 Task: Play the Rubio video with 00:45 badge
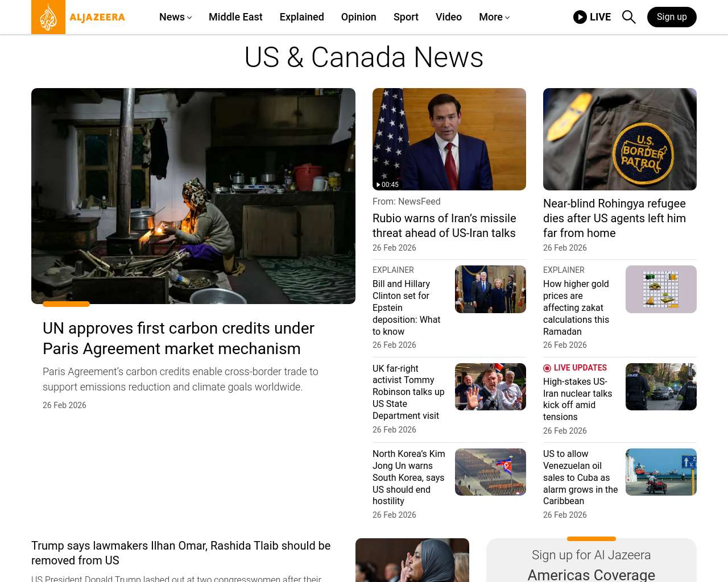point(449,139)
